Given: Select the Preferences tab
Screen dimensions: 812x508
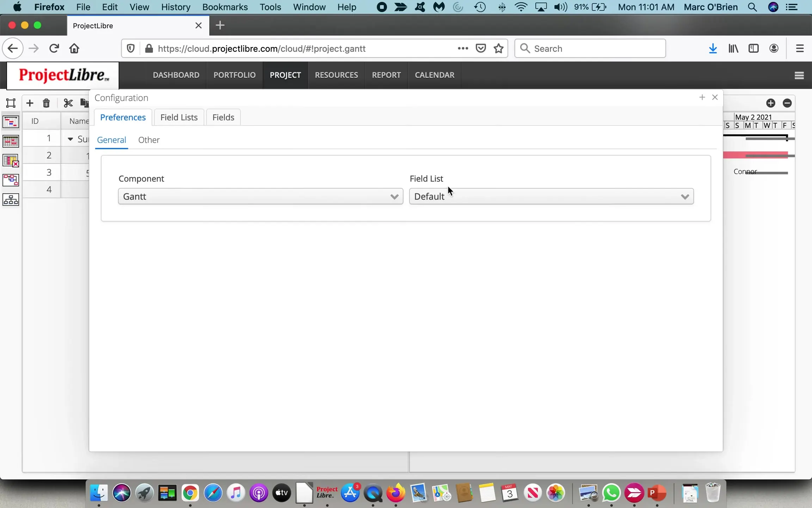Looking at the screenshot, I should [123, 117].
